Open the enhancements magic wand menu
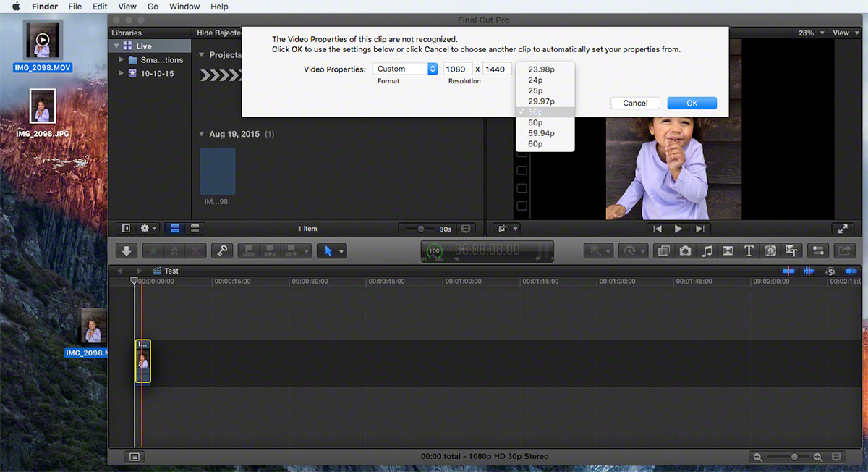The height and width of the screenshot is (472, 868). pos(600,250)
